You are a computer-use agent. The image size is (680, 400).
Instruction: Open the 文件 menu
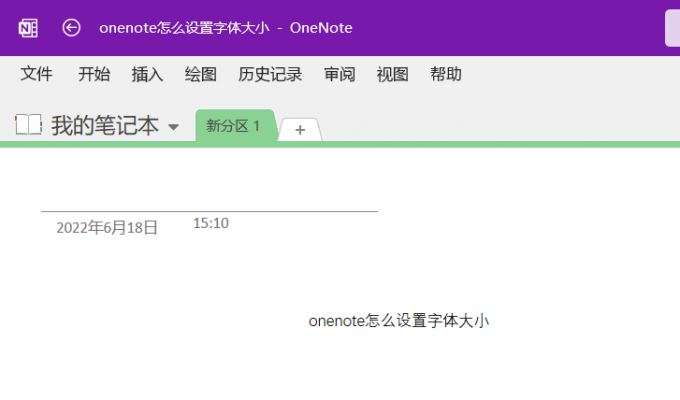point(36,74)
